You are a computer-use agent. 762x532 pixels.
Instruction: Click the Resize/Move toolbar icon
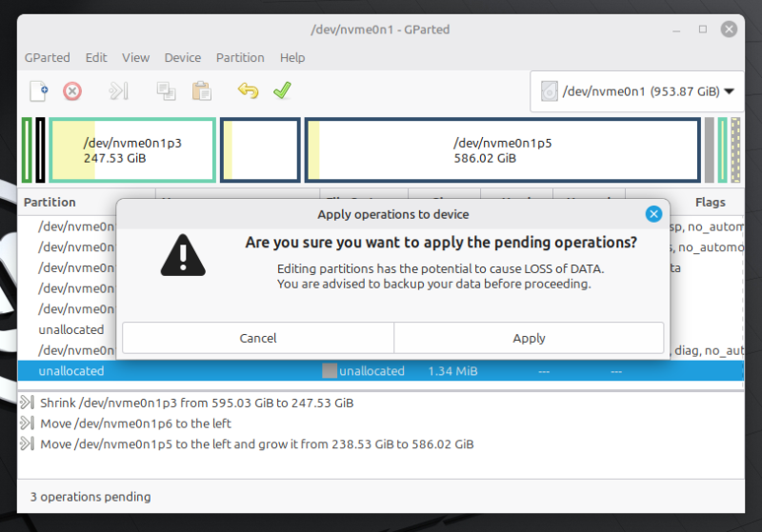click(x=118, y=91)
